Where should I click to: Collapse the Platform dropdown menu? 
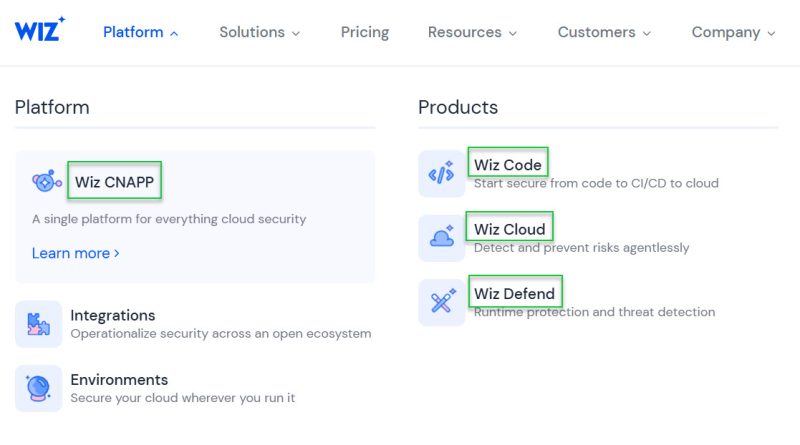140,32
